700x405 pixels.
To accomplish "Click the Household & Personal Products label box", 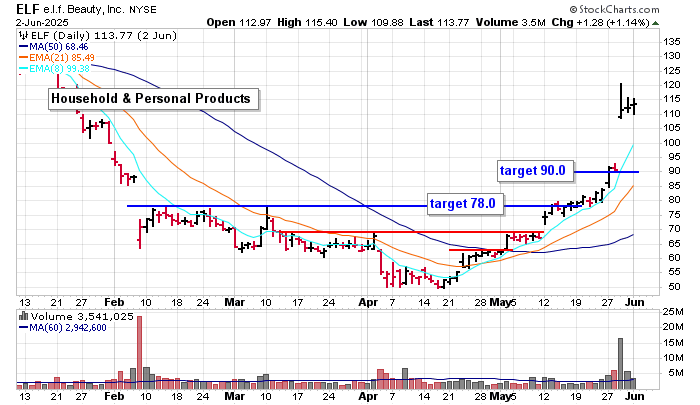I will point(153,99).
